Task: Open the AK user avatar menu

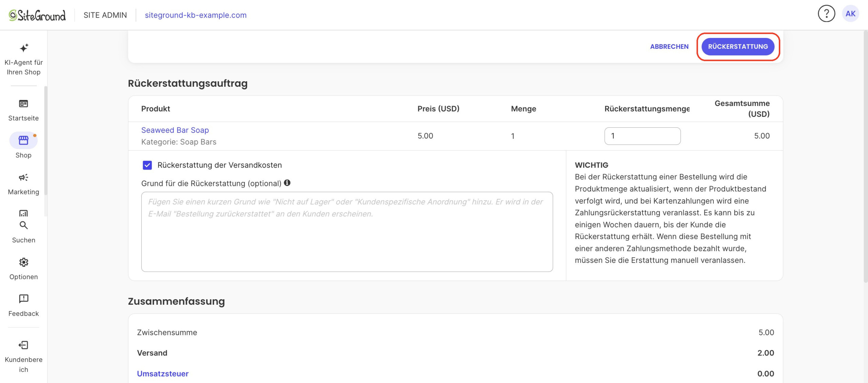Action: point(850,14)
